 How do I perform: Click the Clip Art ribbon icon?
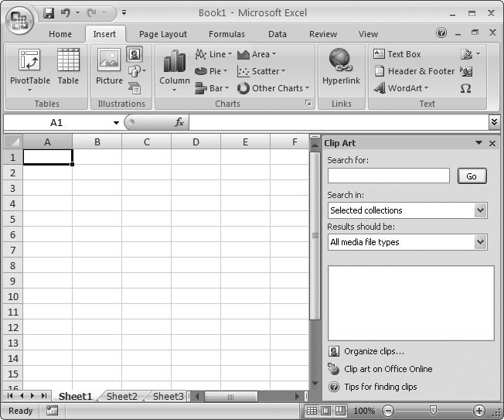point(135,54)
